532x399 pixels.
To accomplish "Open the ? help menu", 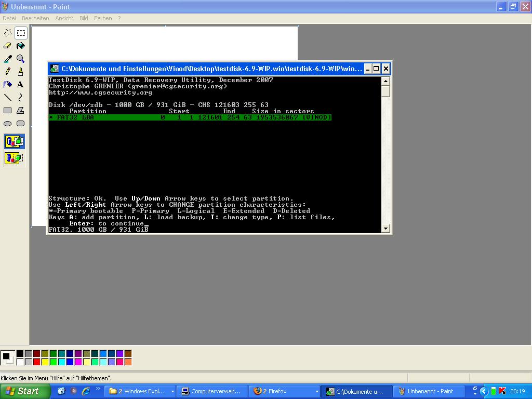I will (x=119, y=18).
